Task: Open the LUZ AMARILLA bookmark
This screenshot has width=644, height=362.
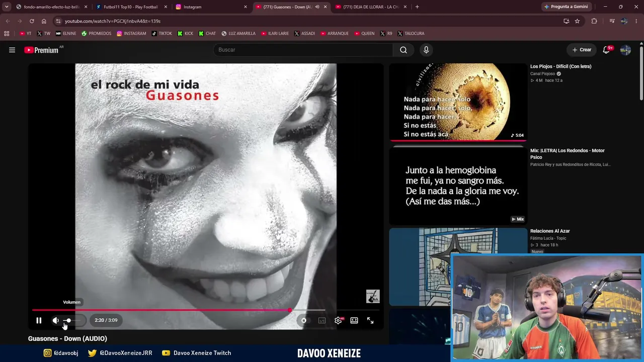Action: pos(238,33)
